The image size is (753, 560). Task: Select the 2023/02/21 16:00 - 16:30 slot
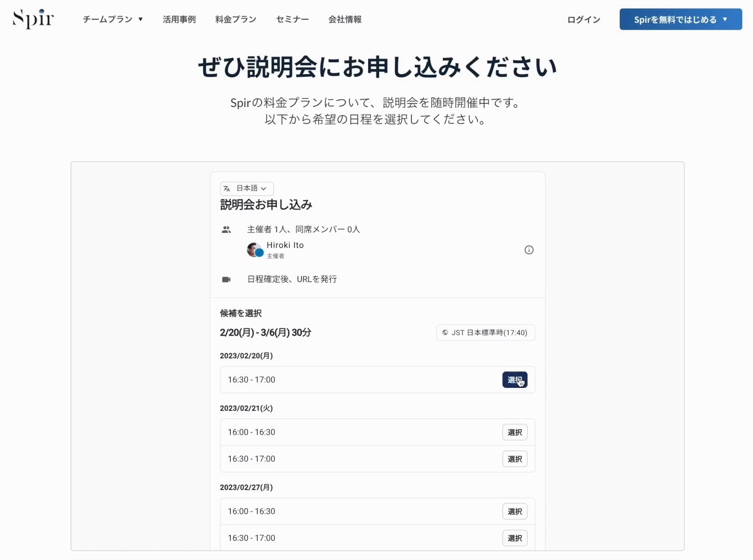pos(514,432)
